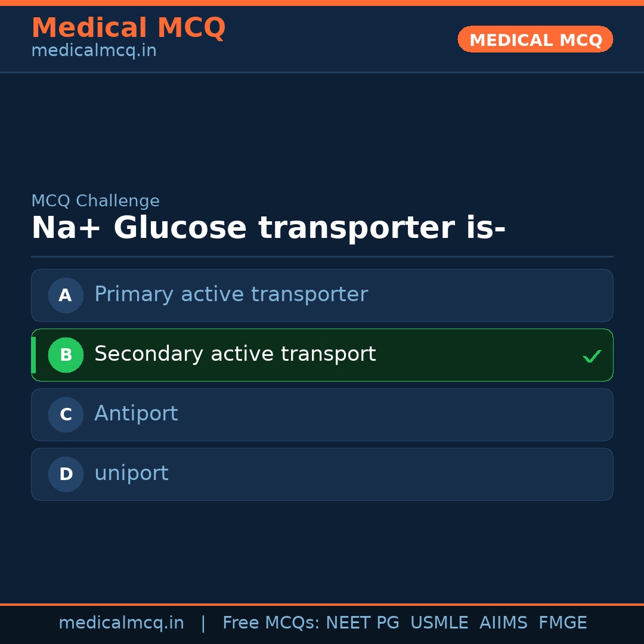Click 'FMGE' in the footer
644x644 pixels.
tap(562, 623)
